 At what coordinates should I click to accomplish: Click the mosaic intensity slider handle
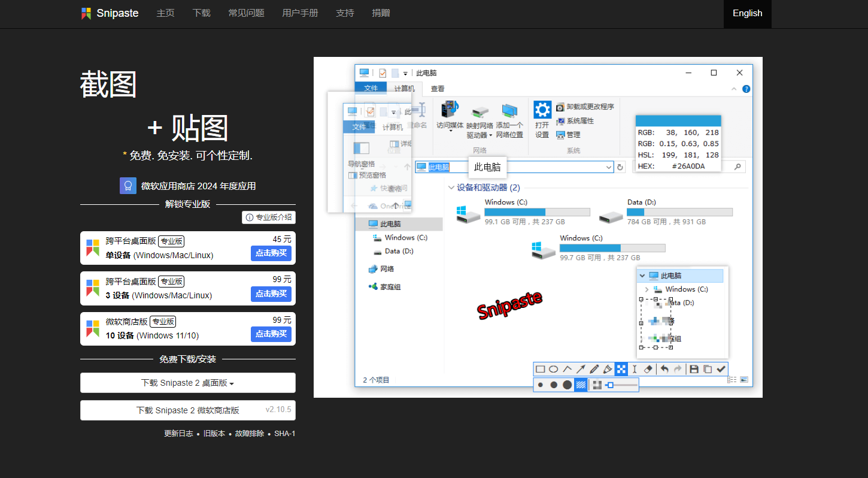pyautogui.click(x=610, y=385)
